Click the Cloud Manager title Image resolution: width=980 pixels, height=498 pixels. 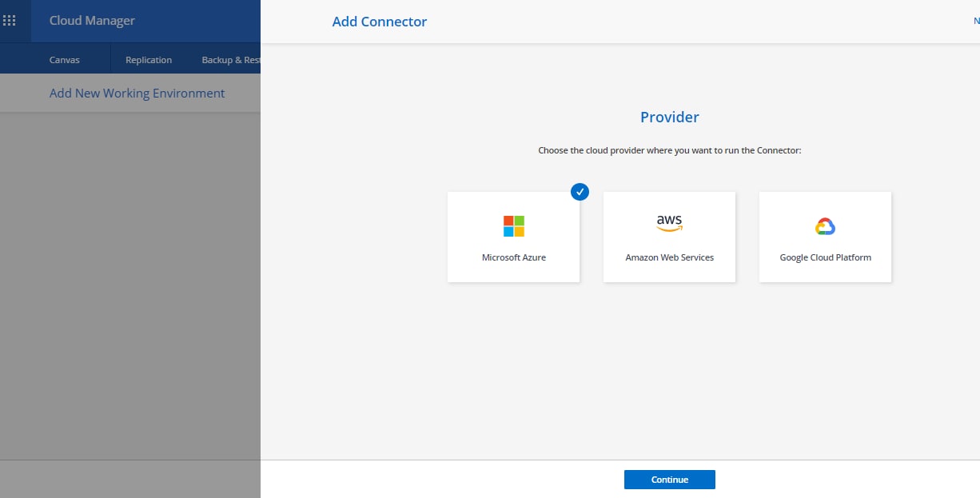[92, 21]
